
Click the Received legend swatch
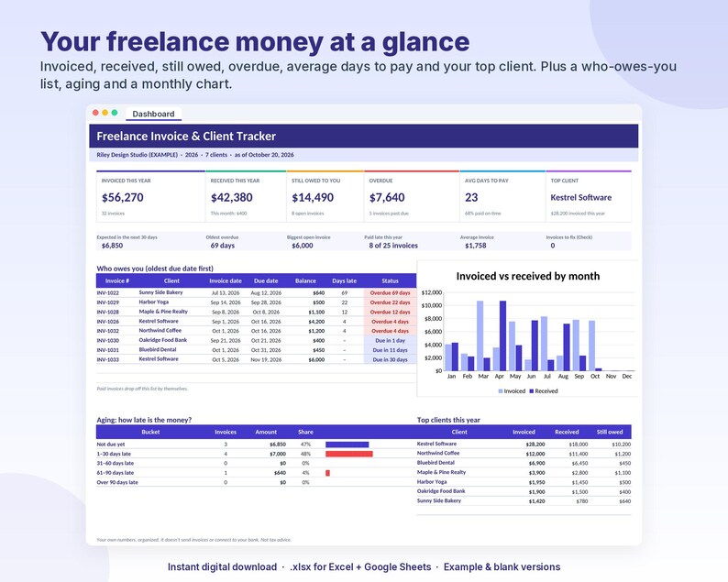click(532, 391)
